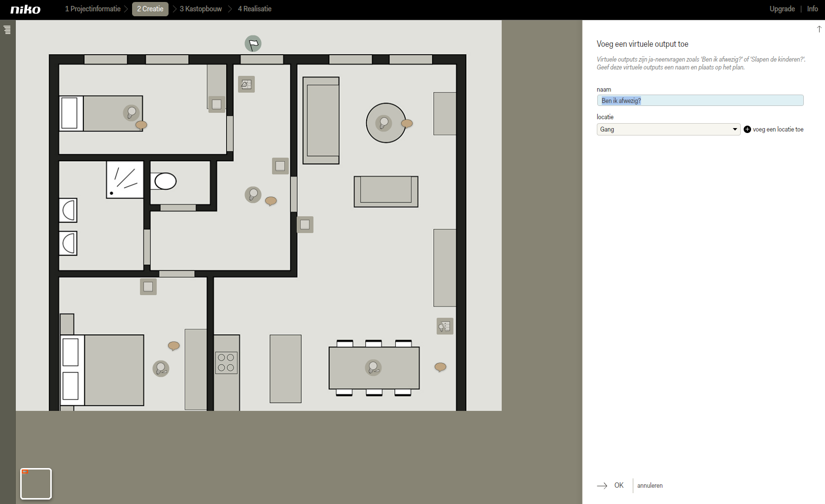Go to the 3 Kastopbouw step
Viewport: 825px width, 504px height.
(x=201, y=9)
